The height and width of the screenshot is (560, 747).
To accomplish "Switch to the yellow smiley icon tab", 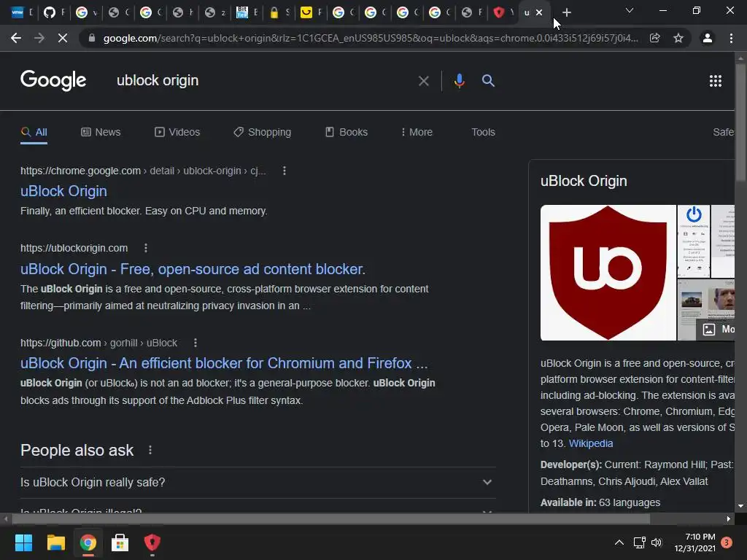I will 311,12.
